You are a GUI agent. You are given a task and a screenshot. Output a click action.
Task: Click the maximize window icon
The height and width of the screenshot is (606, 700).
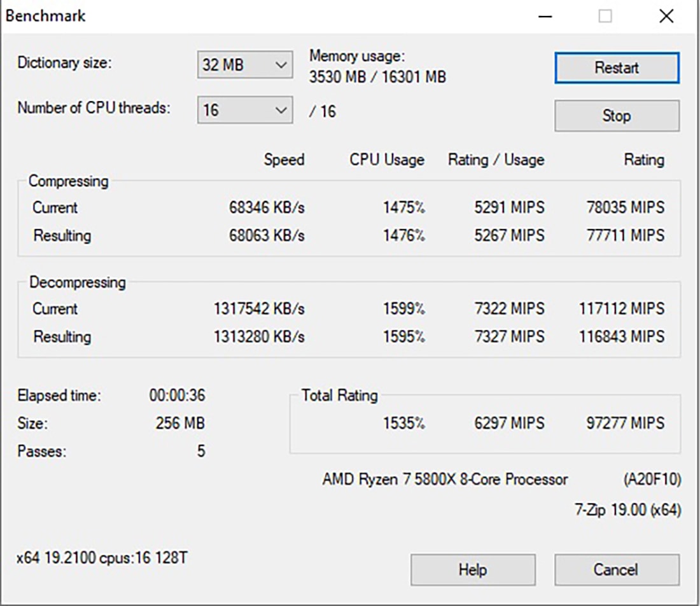point(605,17)
